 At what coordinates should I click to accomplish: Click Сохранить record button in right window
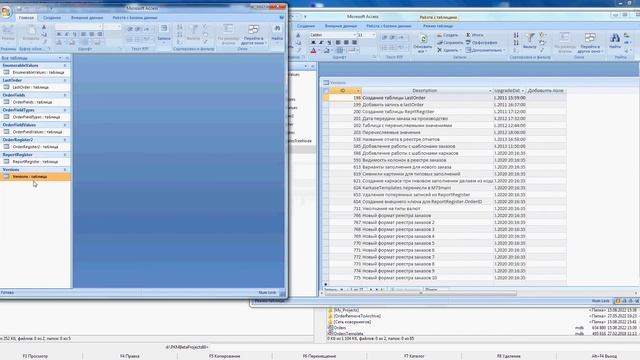(x=450, y=42)
